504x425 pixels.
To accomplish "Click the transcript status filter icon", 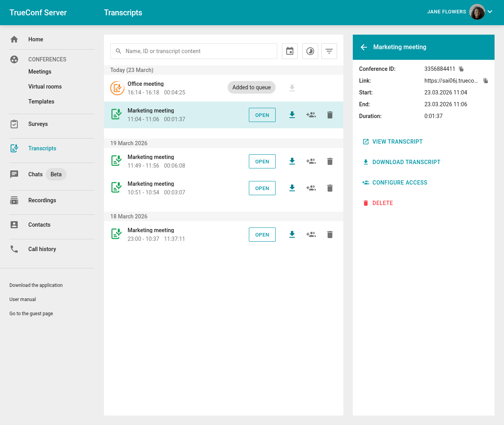I will click(x=310, y=51).
